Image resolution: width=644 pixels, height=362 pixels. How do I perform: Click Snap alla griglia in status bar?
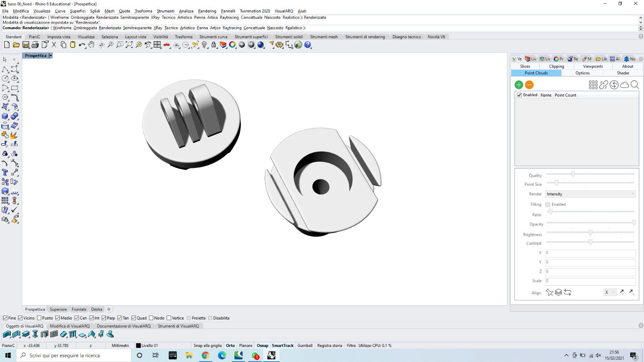[207, 346]
